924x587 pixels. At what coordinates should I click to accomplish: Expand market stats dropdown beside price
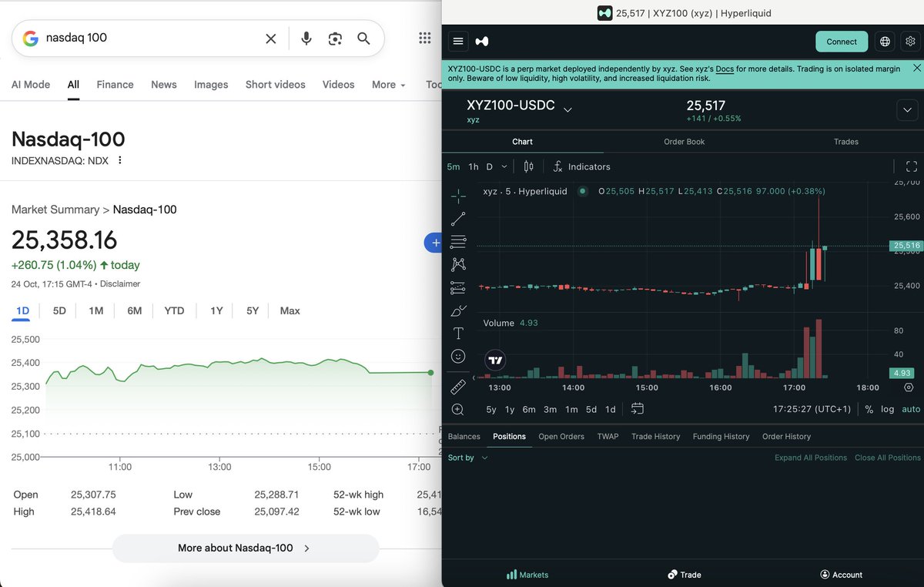click(x=907, y=111)
